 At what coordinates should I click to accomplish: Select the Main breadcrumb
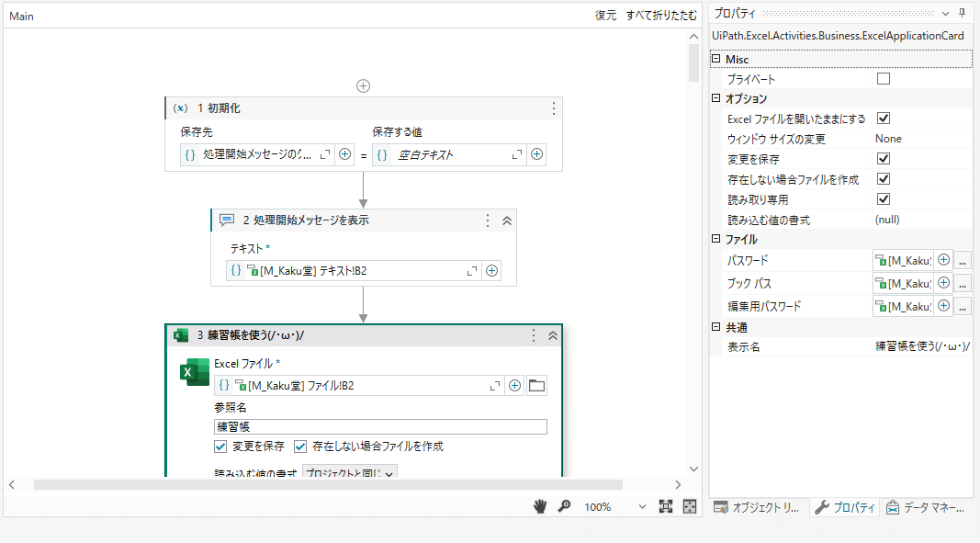(x=21, y=17)
